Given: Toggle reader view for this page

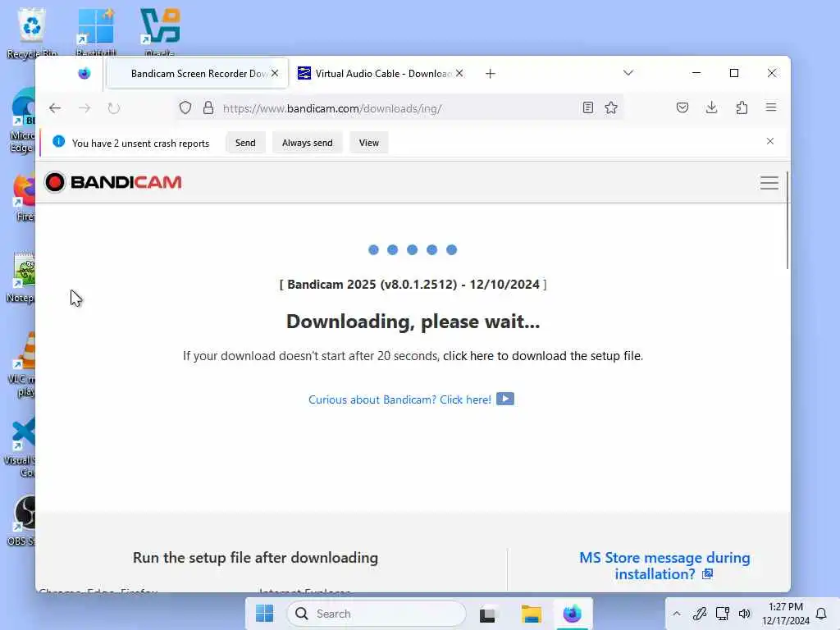Looking at the screenshot, I should 587,107.
